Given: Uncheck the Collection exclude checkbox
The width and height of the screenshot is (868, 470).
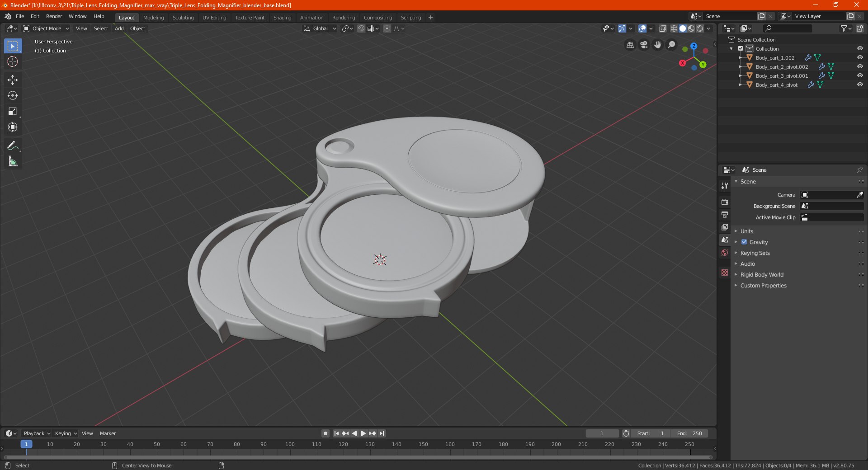Looking at the screenshot, I should (x=741, y=48).
